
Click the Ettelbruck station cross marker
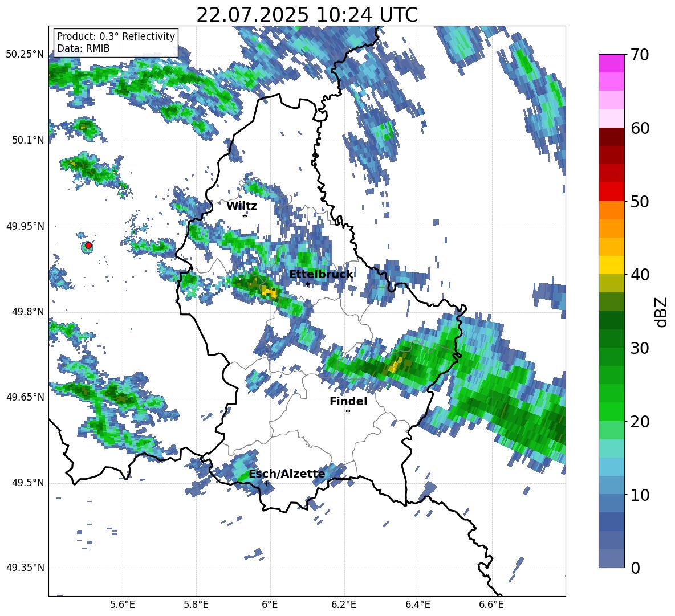pos(307,284)
